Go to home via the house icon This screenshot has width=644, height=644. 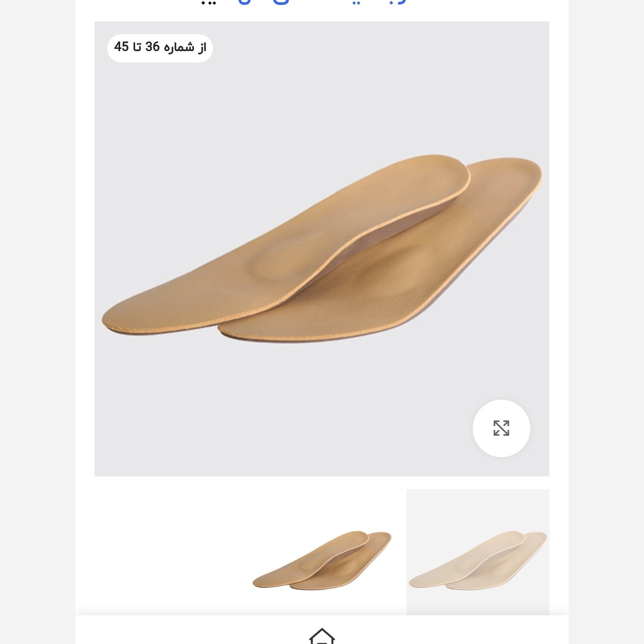(322, 636)
